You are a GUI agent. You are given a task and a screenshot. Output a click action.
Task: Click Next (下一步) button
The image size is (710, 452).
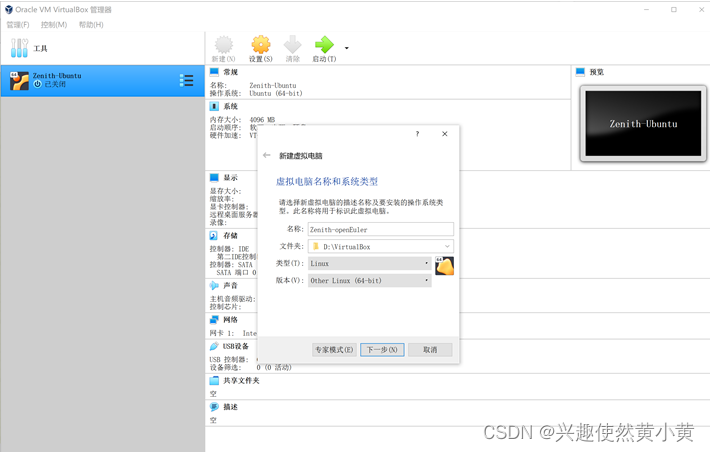[x=382, y=350]
